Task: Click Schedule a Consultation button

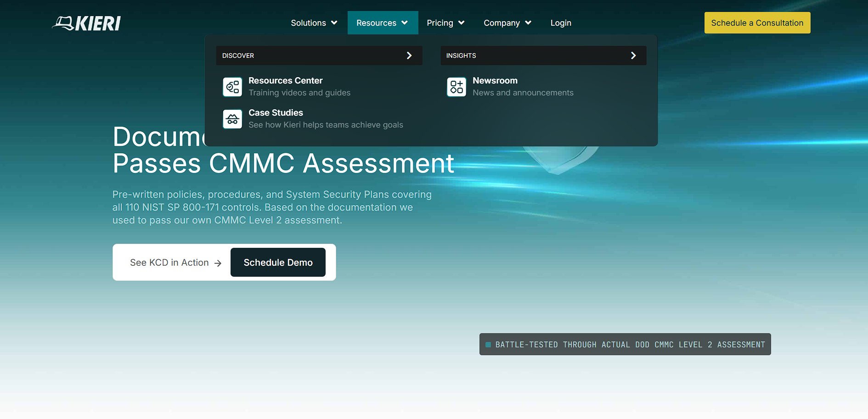Action: click(757, 23)
